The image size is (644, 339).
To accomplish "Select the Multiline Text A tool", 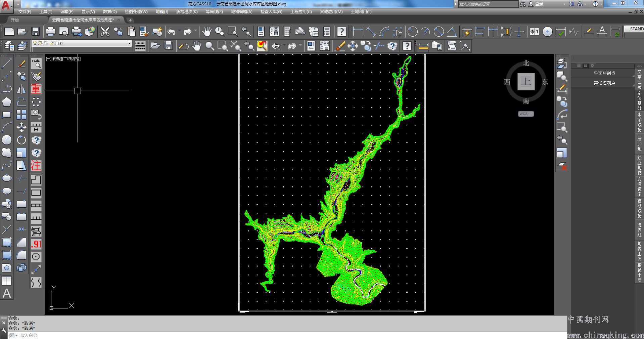I will [x=7, y=294].
